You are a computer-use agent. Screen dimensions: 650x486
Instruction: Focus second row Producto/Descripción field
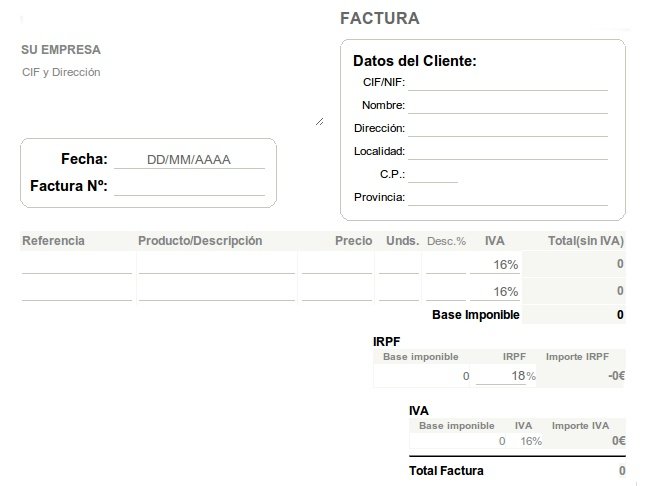[216, 292]
